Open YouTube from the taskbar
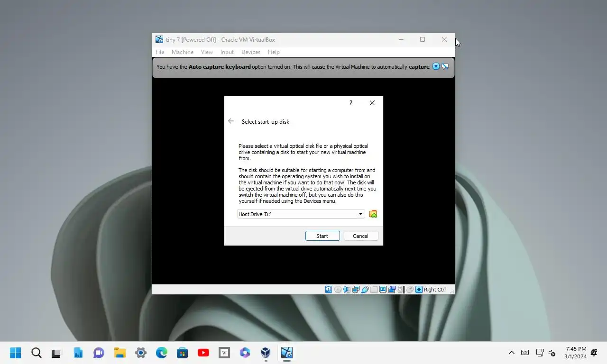The height and width of the screenshot is (364, 607). click(x=203, y=353)
